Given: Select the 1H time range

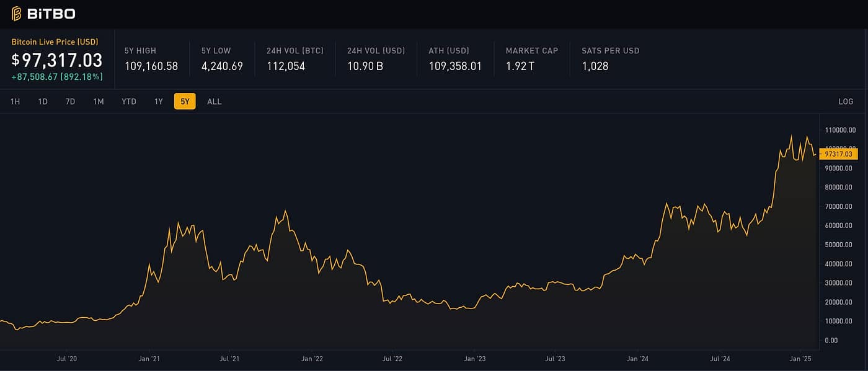Looking at the screenshot, I should tap(15, 102).
